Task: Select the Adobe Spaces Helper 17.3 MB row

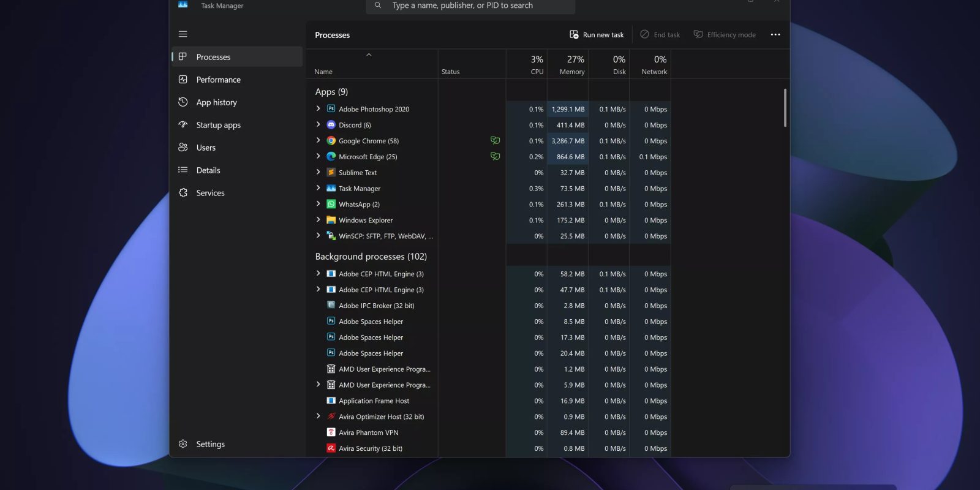Action: click(x=488, y=337)
